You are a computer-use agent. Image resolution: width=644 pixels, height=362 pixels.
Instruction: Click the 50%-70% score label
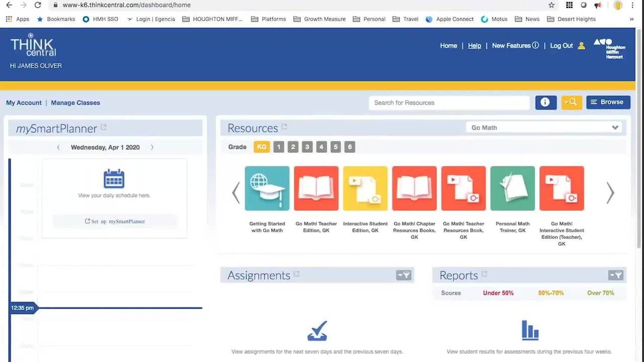tap(551, 293)
